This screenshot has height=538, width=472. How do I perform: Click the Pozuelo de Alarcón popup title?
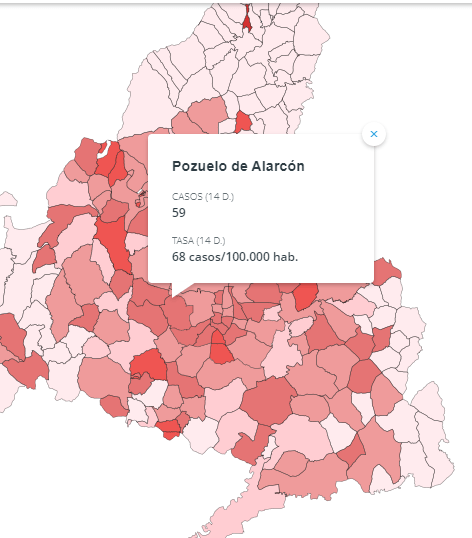[x=238, y=166]
